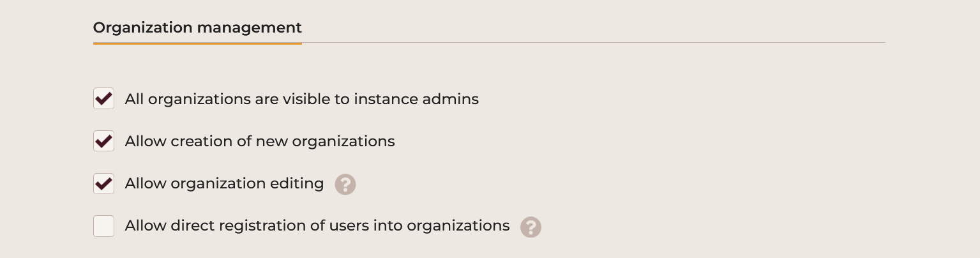The height and width of the screenshot is (258, 980).
Task: Uncheck All organizations are visible to instance admins
Action: coord(103,99)
